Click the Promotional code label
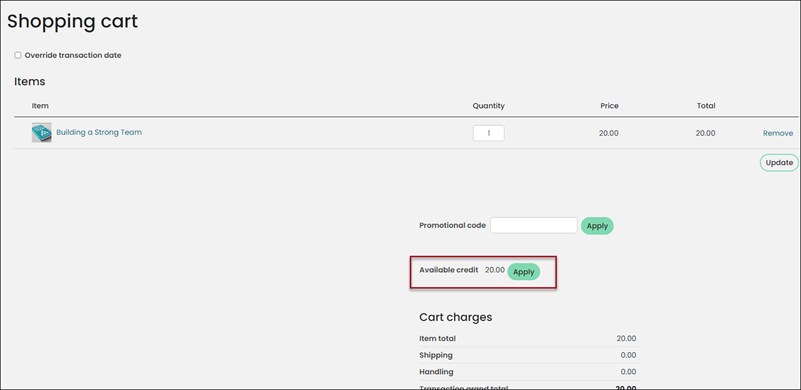 point(452,225)
